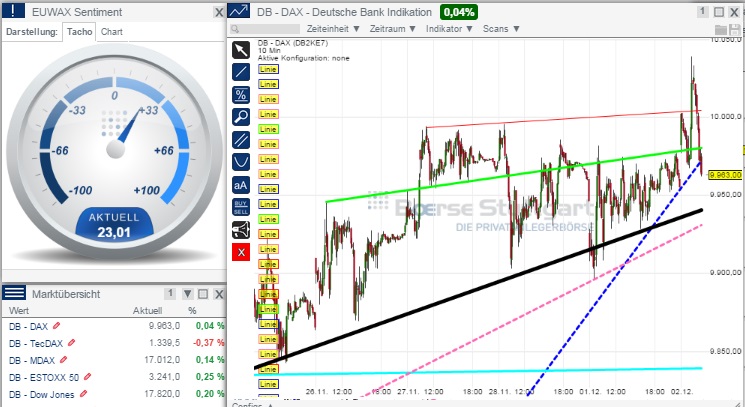
Task: Click the Darstellung label
Action: (x=31, y=32)
